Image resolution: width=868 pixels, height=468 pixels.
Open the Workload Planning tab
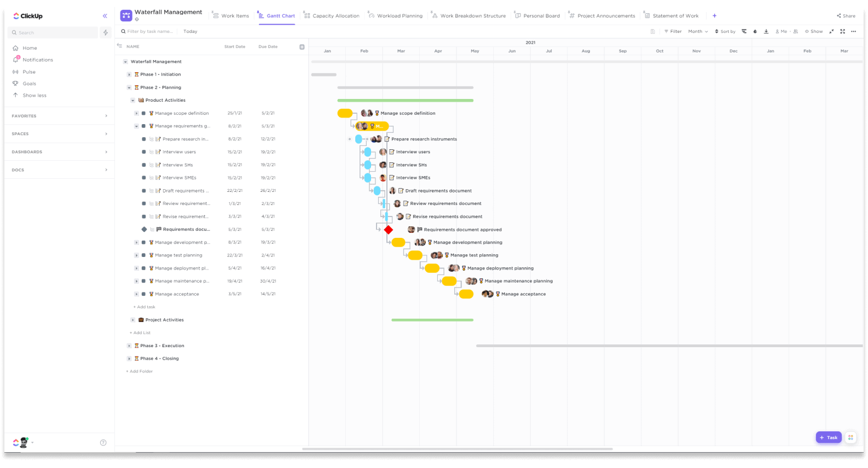click(396, 16)
